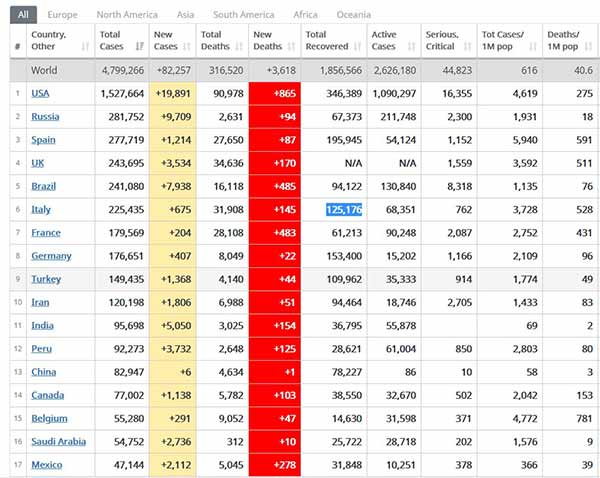Open the USA country link
The height and width of the screenshot is (478, 600).
[x=40, y=93]
